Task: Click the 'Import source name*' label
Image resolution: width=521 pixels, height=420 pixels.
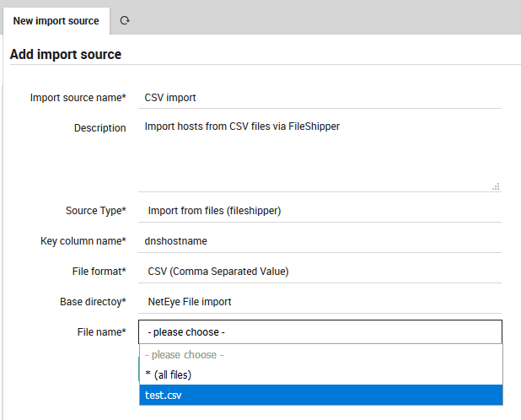Action: tap(78, 97)
